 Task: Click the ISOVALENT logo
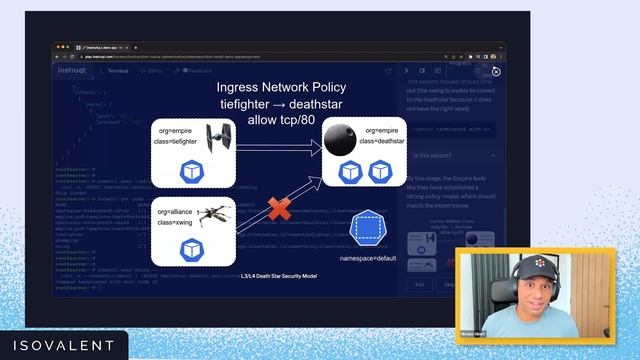pyautogui.click(x=64, y=346)
